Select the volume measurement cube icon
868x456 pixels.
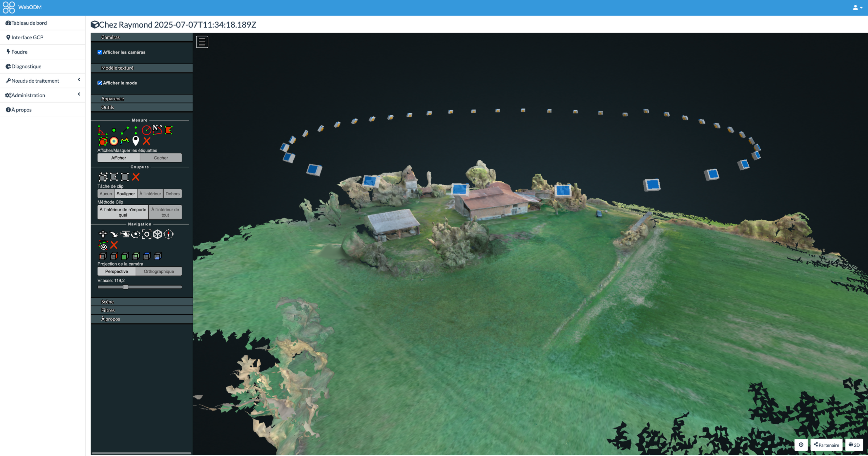103,141
